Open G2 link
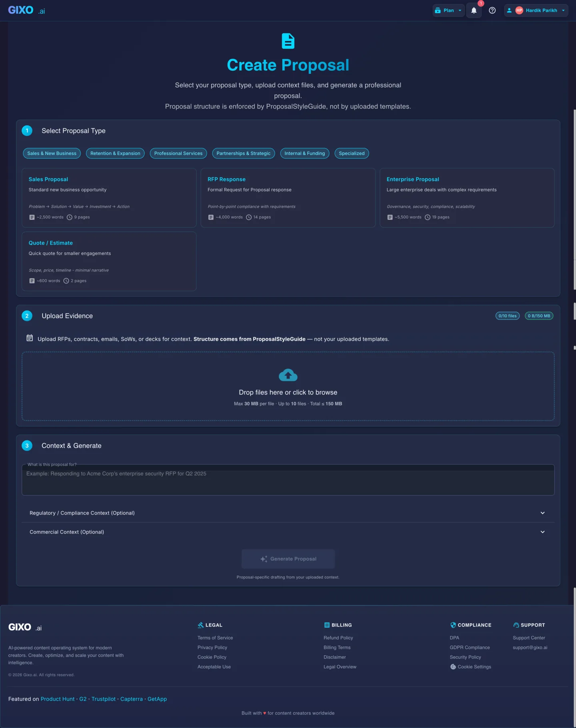The image size is (576, 728). (83, 699)
